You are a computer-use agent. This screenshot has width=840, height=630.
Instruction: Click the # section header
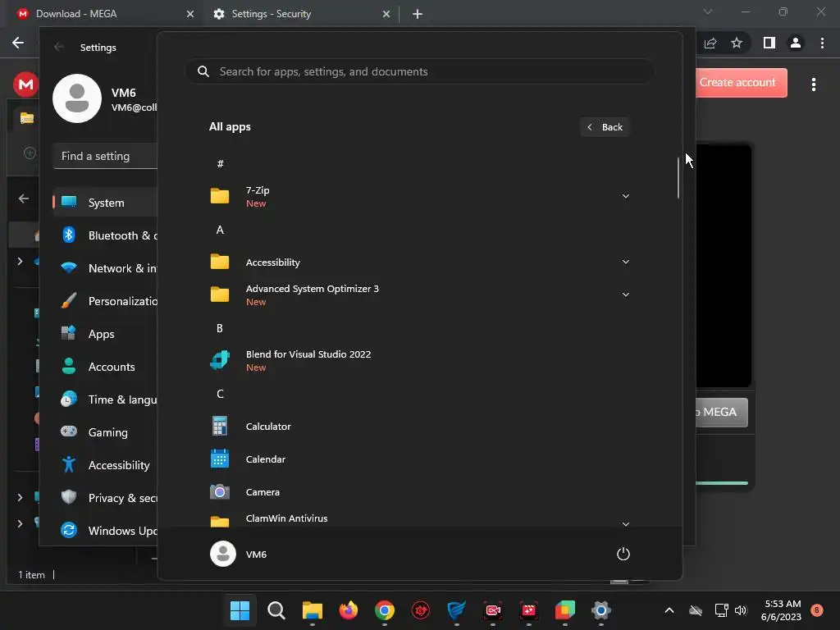(x=220, y=163)
